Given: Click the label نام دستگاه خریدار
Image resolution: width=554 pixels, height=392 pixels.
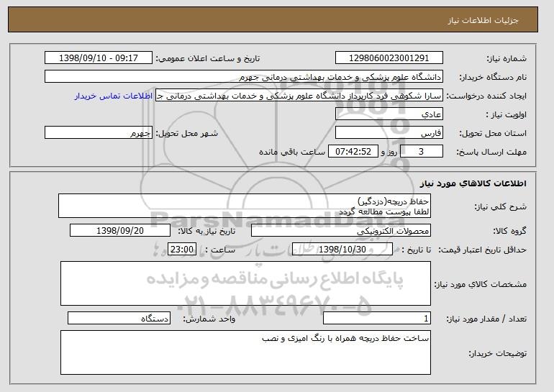Looking at the screenshot, I should click(493, 78).
